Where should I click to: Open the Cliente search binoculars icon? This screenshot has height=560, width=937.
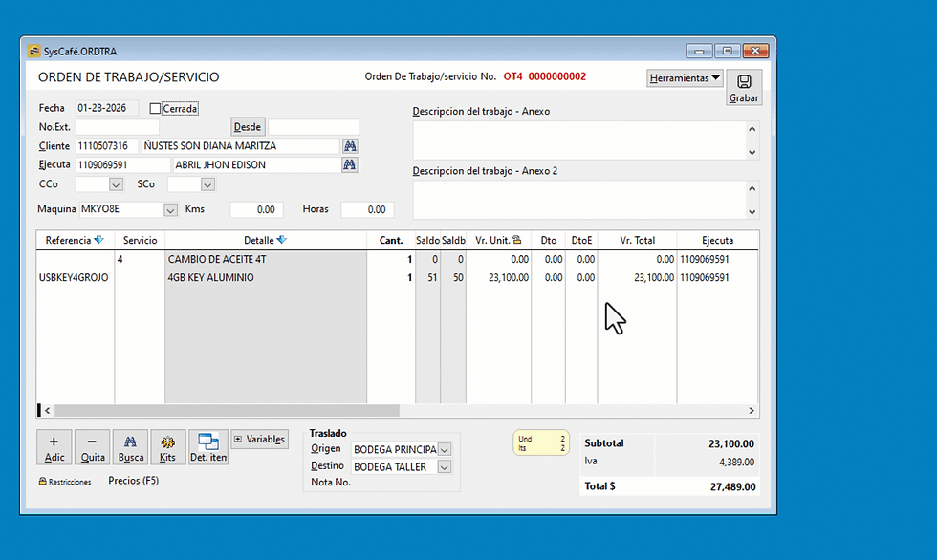click(350, 145)
